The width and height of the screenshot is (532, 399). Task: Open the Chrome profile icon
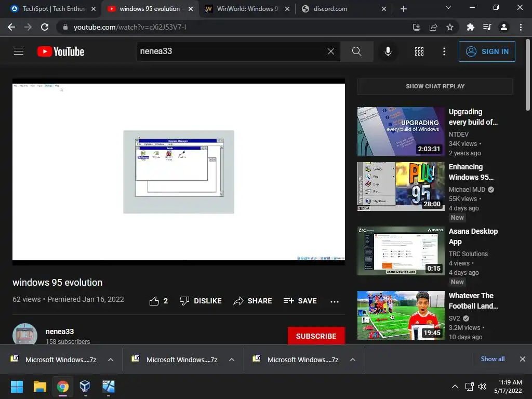point(504,27)
